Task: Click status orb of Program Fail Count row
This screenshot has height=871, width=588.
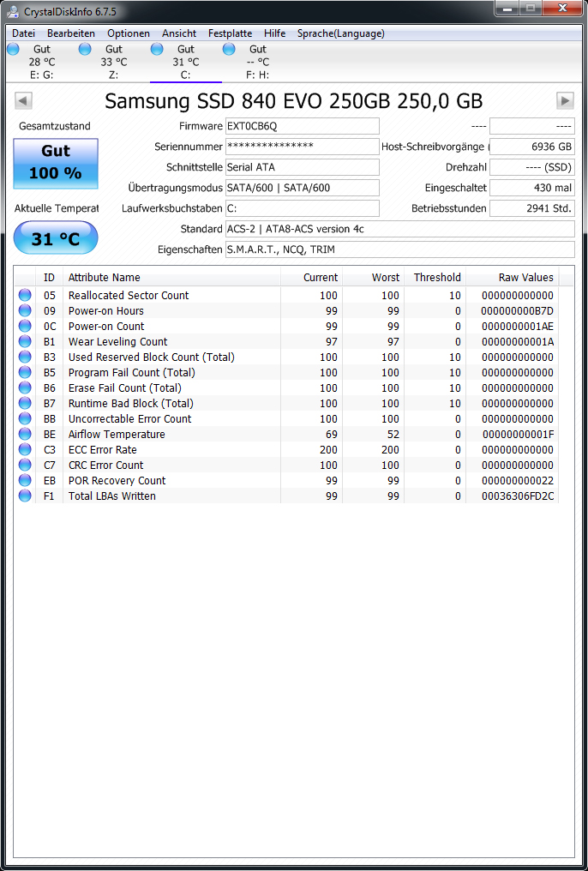Action: pyautogui.click(x=25, y=372)
